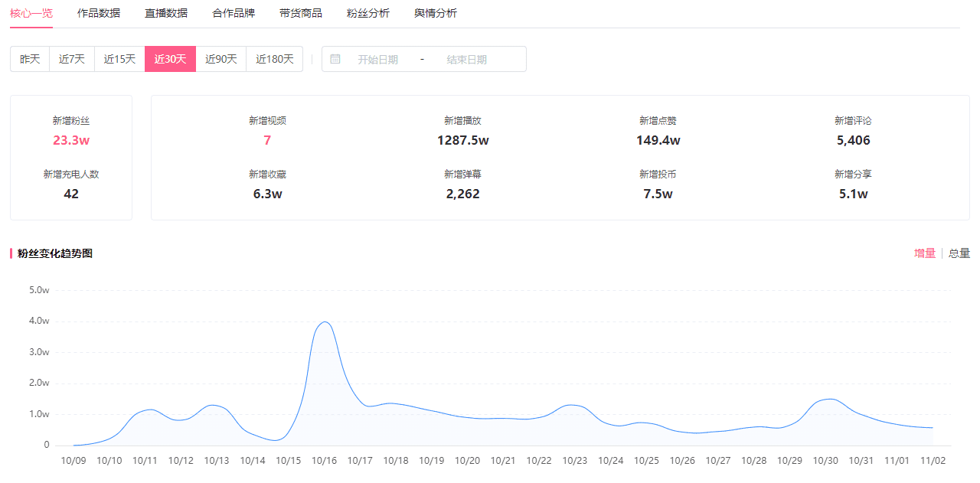Click the 新增粉丝 23.3w value
The width and height of the screenshot is (980, 483).
(71, 140)
